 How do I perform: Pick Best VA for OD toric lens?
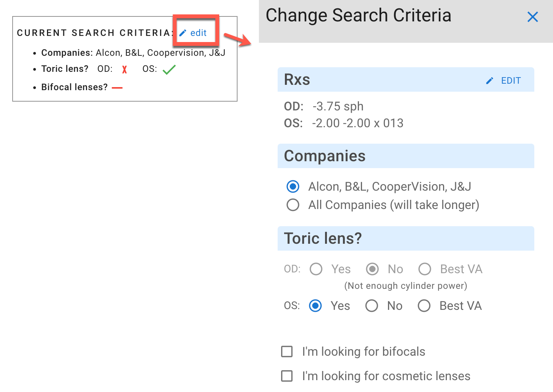click(x=425, y=269)
